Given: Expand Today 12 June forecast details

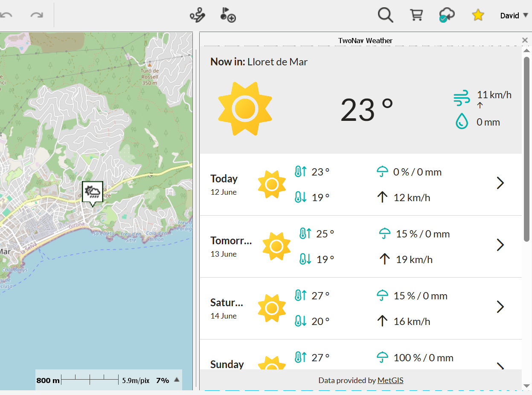Looking at the screenshot, I should (500, 183).
